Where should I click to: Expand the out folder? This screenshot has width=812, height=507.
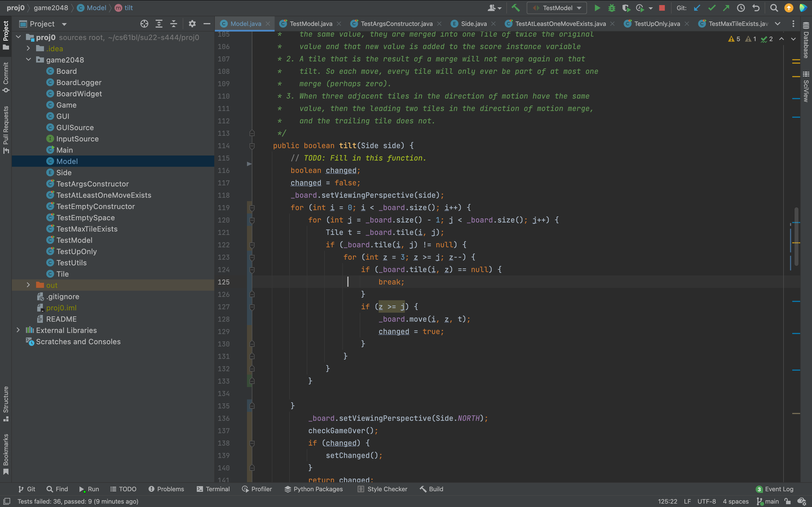[28, 285]
